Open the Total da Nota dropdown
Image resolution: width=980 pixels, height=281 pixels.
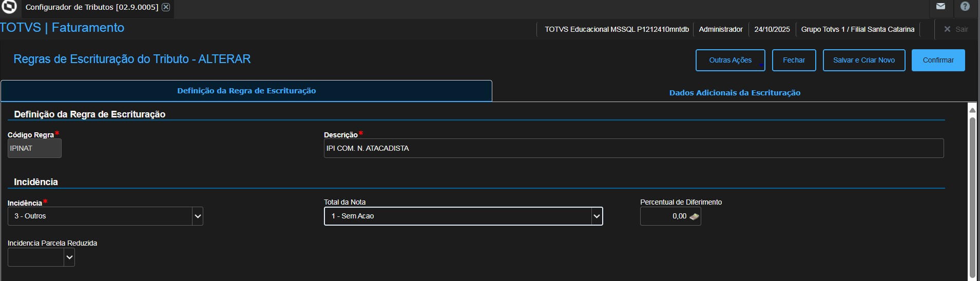(597, 216)
